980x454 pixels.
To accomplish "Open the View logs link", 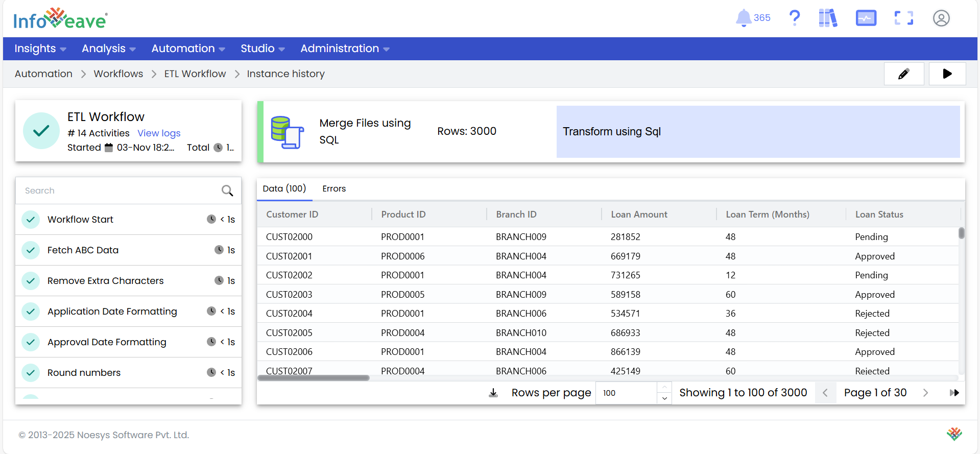I will [x=159, y=133].
